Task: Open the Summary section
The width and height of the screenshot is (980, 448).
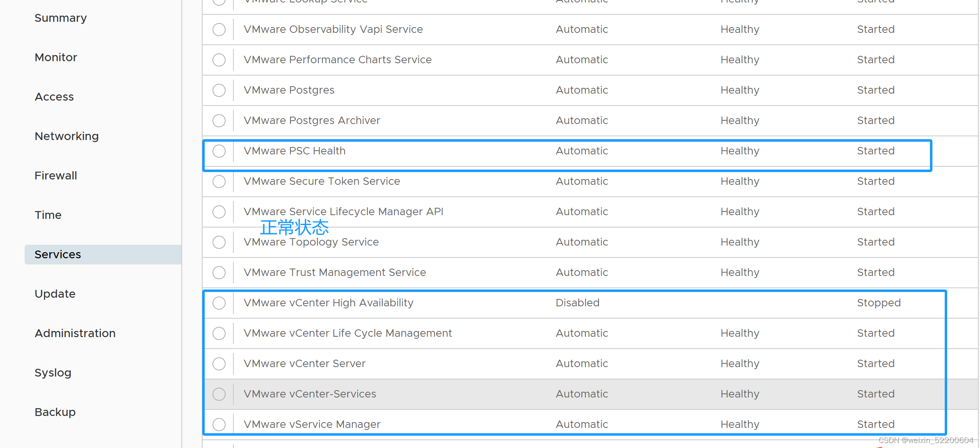Action: (61, 18)
